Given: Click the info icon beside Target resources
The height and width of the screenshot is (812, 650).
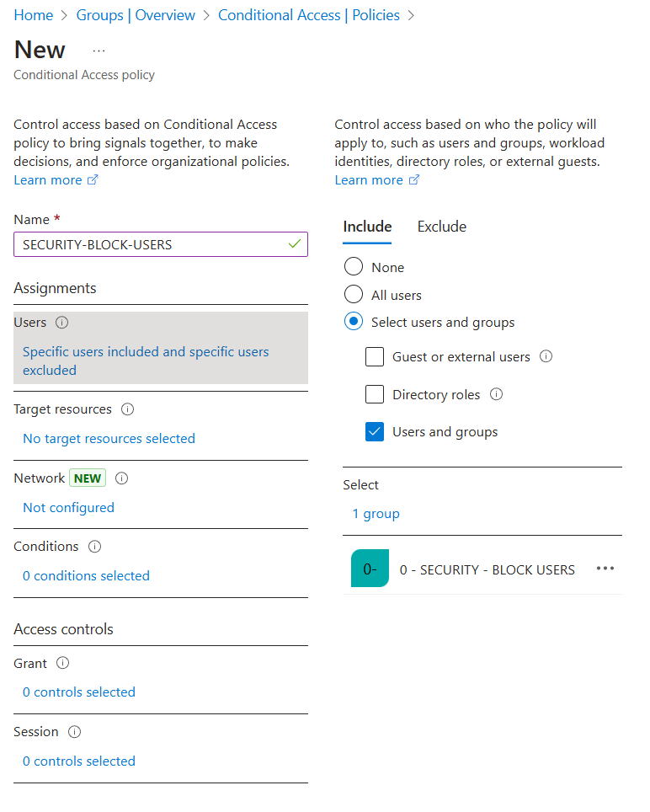Looking at the screenshot, I should click(x=127, y=409).
